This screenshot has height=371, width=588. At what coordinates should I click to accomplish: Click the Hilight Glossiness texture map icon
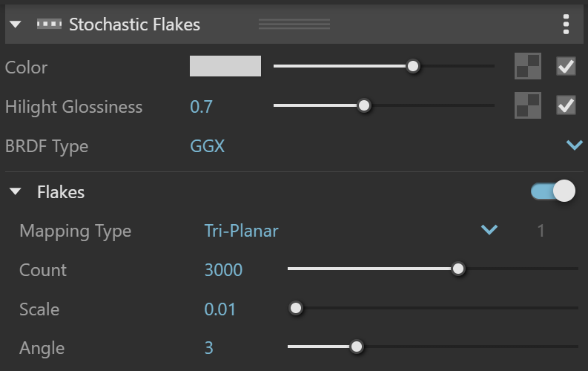pyautogui.click(x=528, y=105)
